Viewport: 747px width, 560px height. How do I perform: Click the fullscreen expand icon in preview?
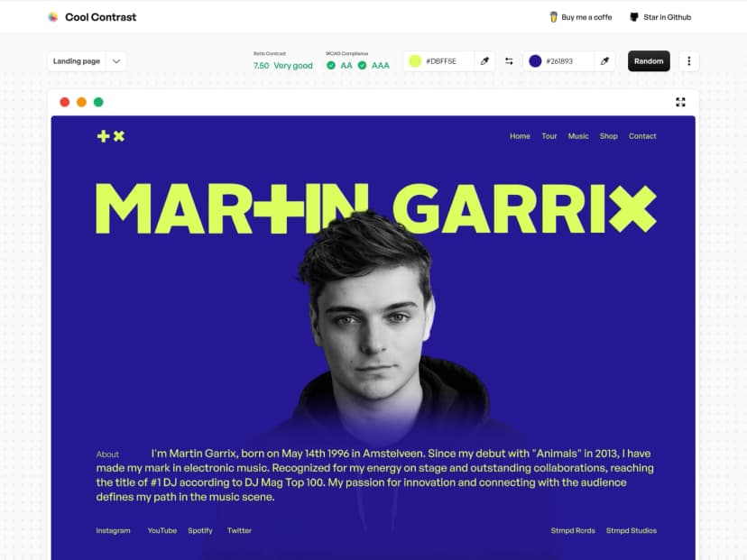point(680,102)
